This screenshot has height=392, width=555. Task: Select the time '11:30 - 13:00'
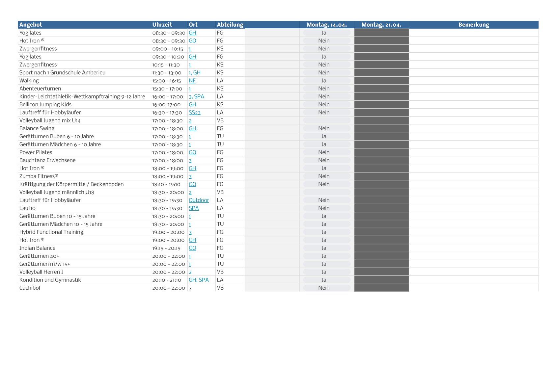pyautogui.click(x=166, y=73)
